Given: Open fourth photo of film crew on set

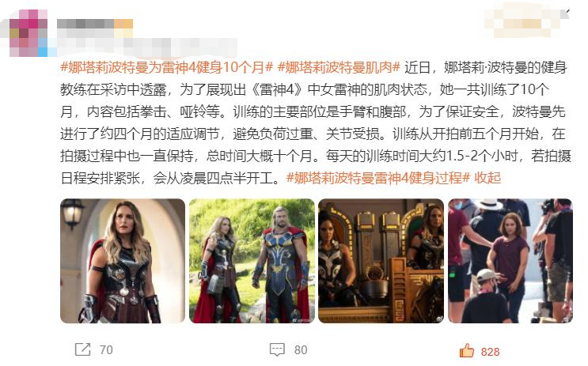Looking at the screenshot, I should 510,261.
